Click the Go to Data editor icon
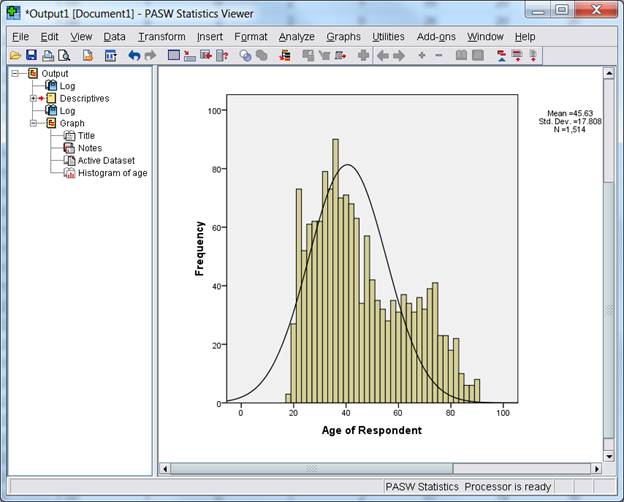Screen dimensions: 624x502 click(x=174, y=55)
